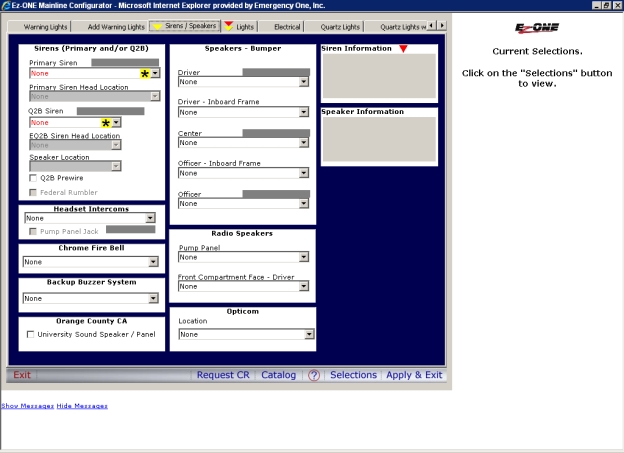Viewport: 624px width, 453px height.
Task: Click the Hide Messages link
Action: tap(82, 406)
